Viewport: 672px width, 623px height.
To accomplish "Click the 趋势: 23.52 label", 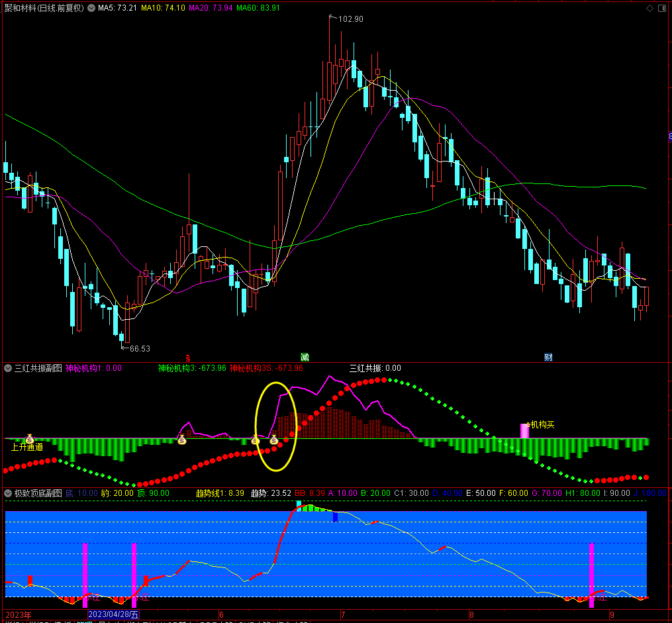I will (271, 493).
